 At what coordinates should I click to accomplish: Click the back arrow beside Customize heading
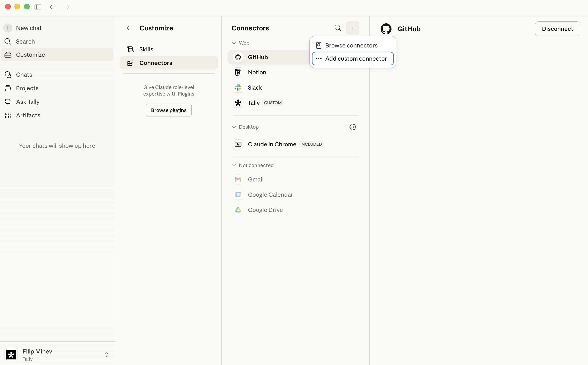point(130,28)
